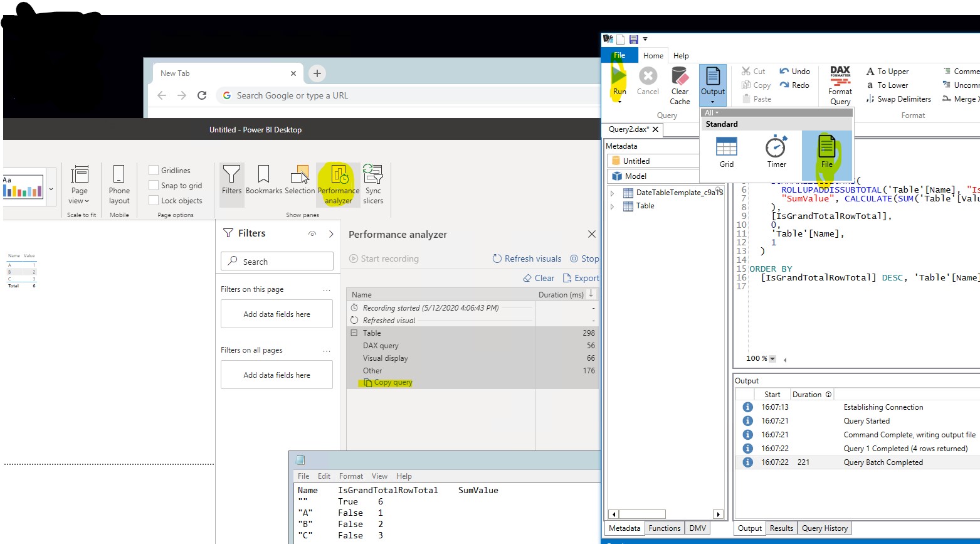Open Format menu in Notepad window
This screenshot has width=980, height=544.
click(351, 476)
